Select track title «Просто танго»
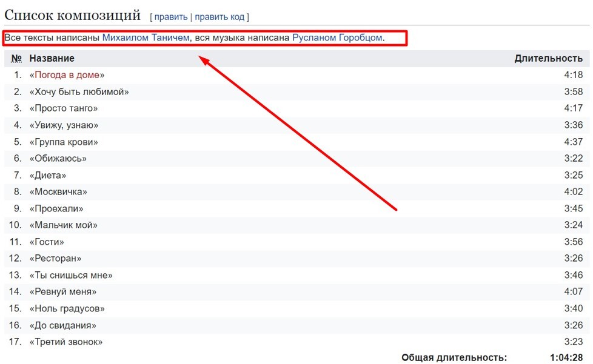 (x=63, y=108)
